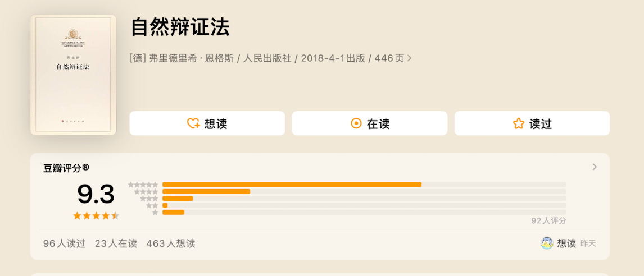Mark the book as 想读
Viewport: 644px width, 276px height.
tap(207, 123)
